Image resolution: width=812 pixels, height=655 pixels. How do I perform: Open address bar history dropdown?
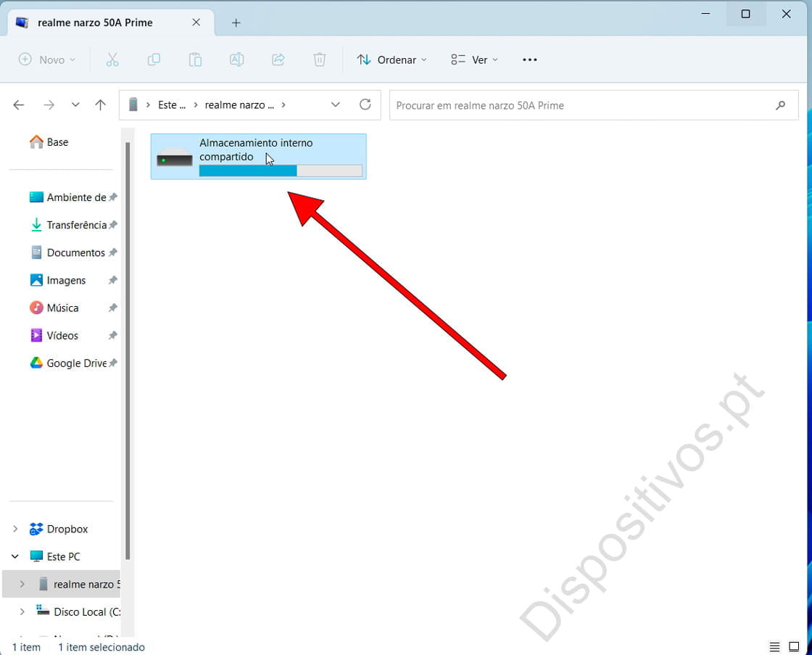point(336,104)
